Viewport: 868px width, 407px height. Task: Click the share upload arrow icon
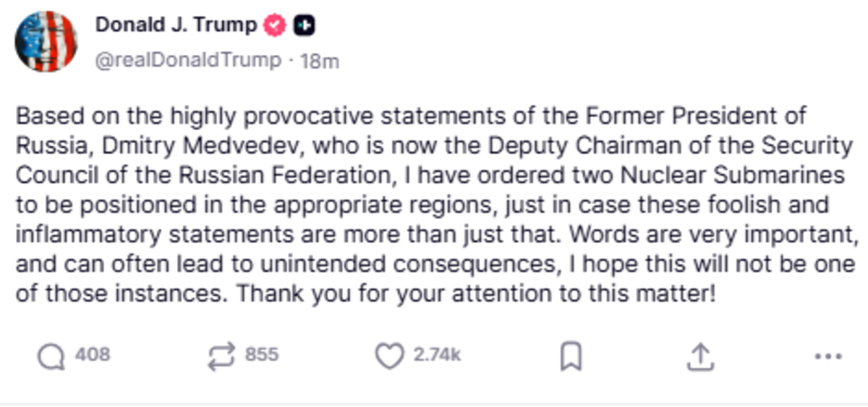[x=699, y=355]
